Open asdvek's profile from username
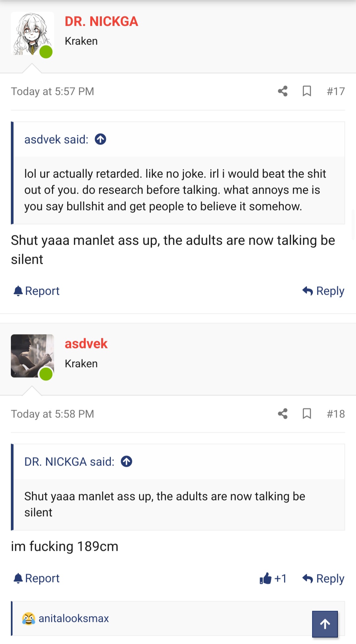 pyautogui.click(x=86, y=344)
